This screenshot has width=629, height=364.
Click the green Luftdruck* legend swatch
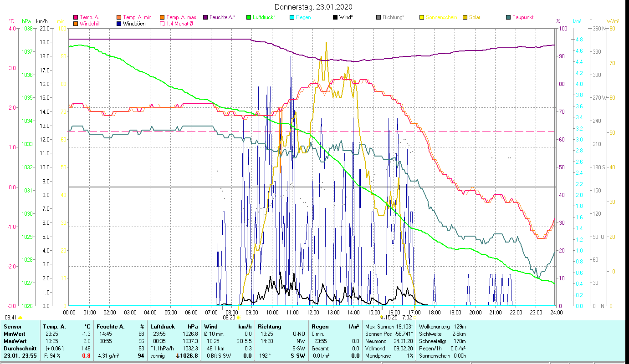tap(249, 17)
